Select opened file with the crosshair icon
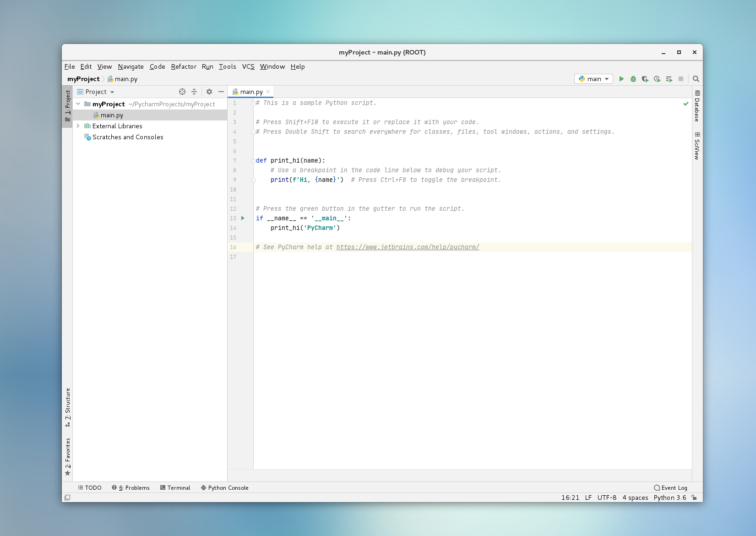Viewport: 756px width, 536px height. 182,92
